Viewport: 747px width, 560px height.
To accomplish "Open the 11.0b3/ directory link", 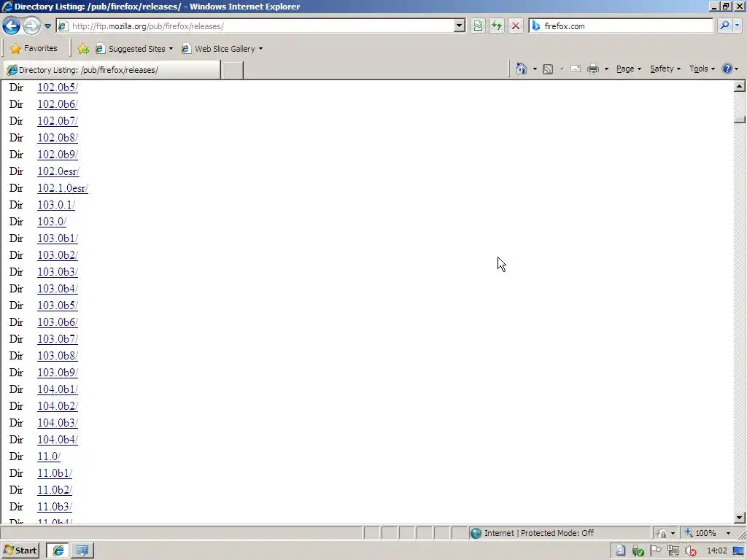I will tap(55, 507).
